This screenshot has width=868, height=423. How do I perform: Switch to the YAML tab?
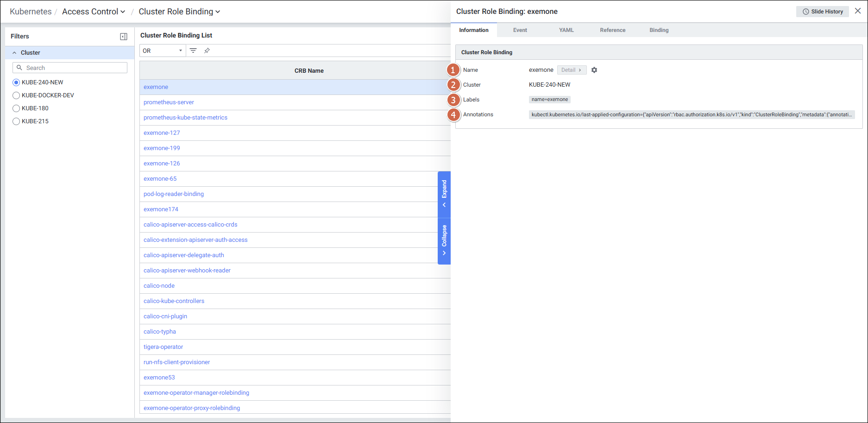566,30
